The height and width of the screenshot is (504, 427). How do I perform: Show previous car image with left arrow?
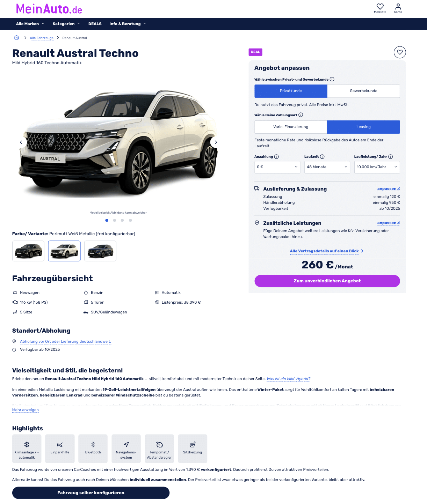point(21,142)
